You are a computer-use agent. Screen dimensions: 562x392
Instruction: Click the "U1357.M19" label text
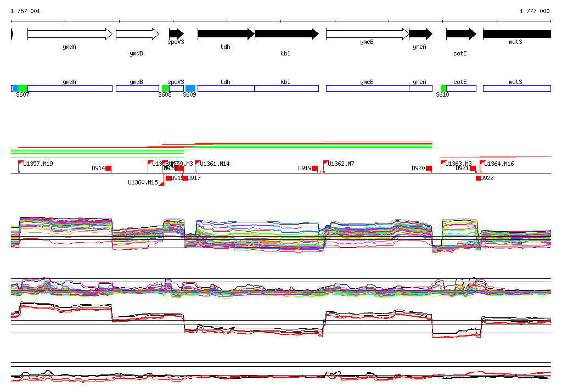pyautogui.click(x=38, y=164)
